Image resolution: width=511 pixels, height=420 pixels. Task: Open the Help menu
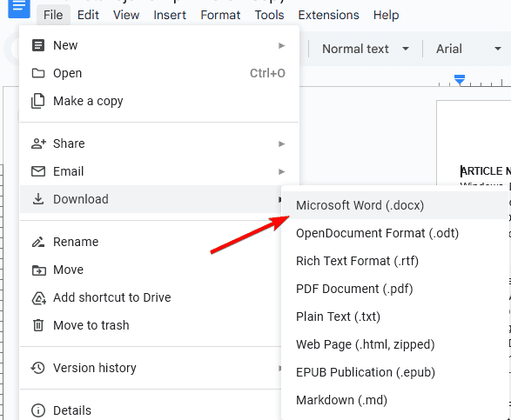pyautogui.click(x=386, y=15)
